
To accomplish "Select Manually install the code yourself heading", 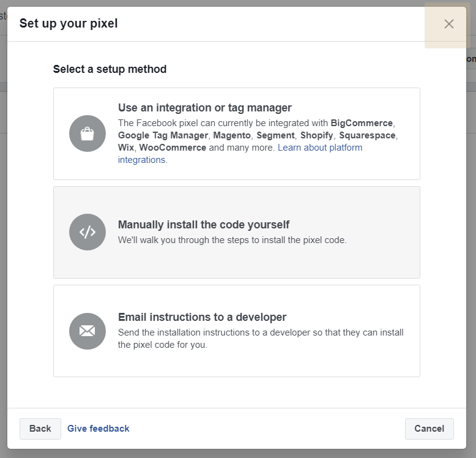I will [203, 225].
